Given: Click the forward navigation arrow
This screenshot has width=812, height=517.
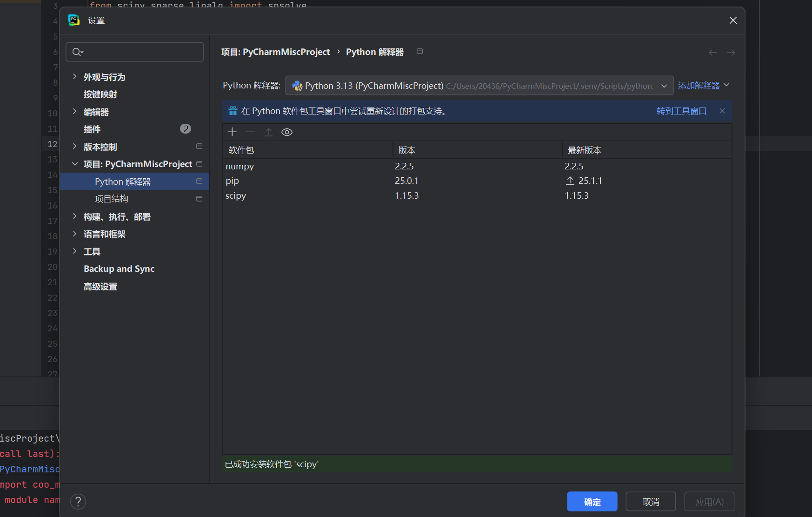Looking at the screenshot, I should click(x=731, y=52).
